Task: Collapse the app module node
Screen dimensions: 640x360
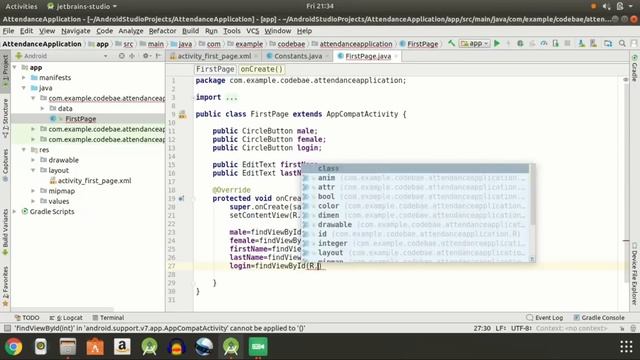Action: (15, 67)
